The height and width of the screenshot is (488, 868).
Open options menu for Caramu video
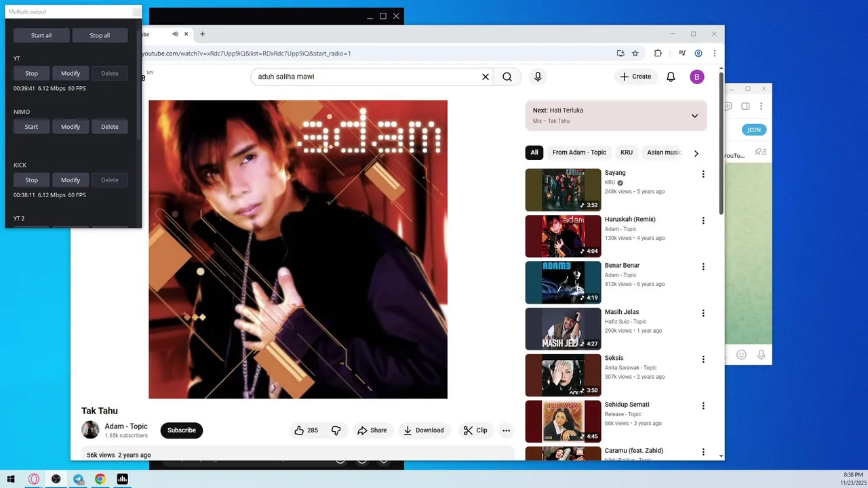(x=703, y=452)
